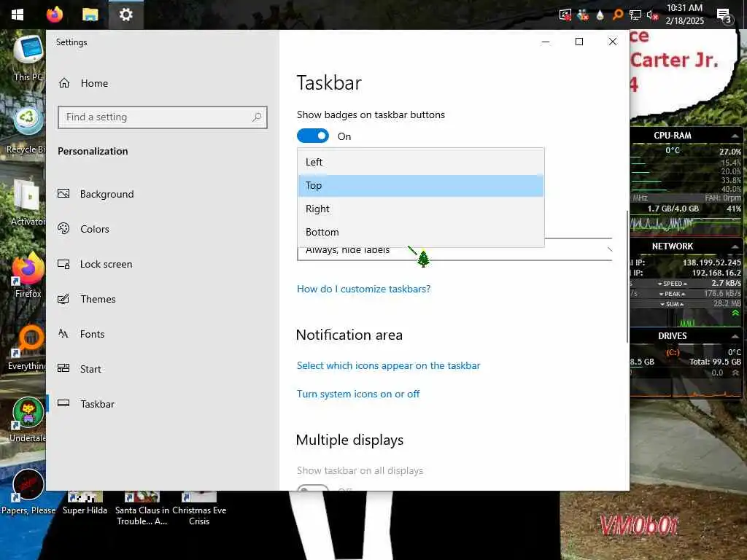Open the Recycle Bin desktop icon
The image size is (747, 560).
[x=26, y=131]
